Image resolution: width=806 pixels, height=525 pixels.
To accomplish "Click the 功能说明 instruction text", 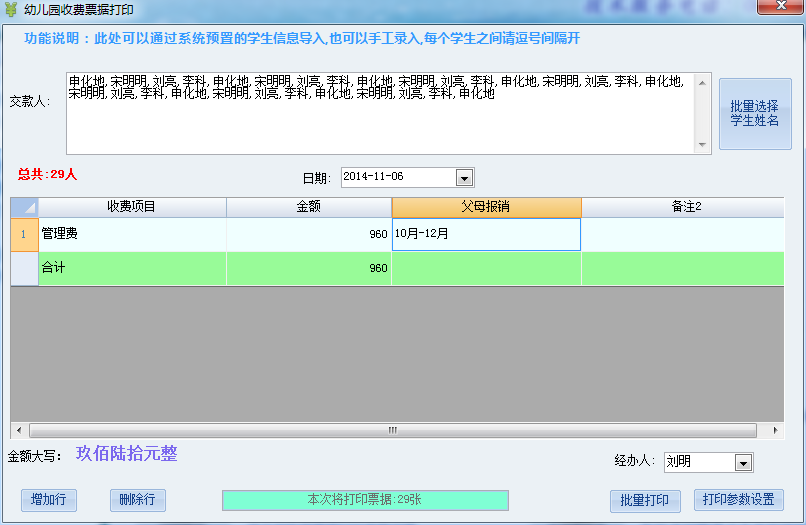I will click(x=302, y=39).
